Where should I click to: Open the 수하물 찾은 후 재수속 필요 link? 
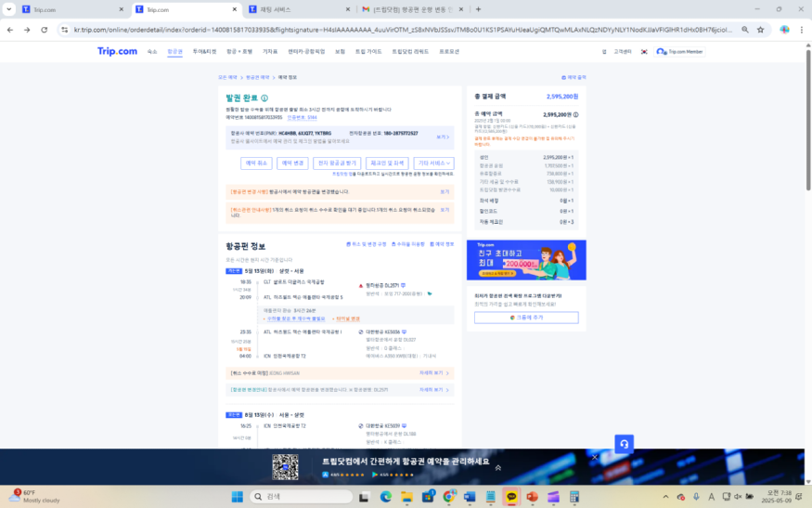pos(296,319)
